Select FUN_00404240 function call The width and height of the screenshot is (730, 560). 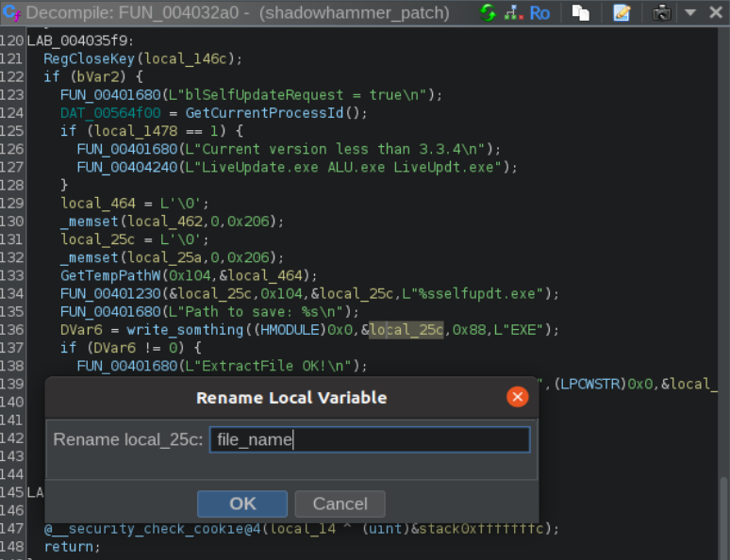tap(127, 168)
